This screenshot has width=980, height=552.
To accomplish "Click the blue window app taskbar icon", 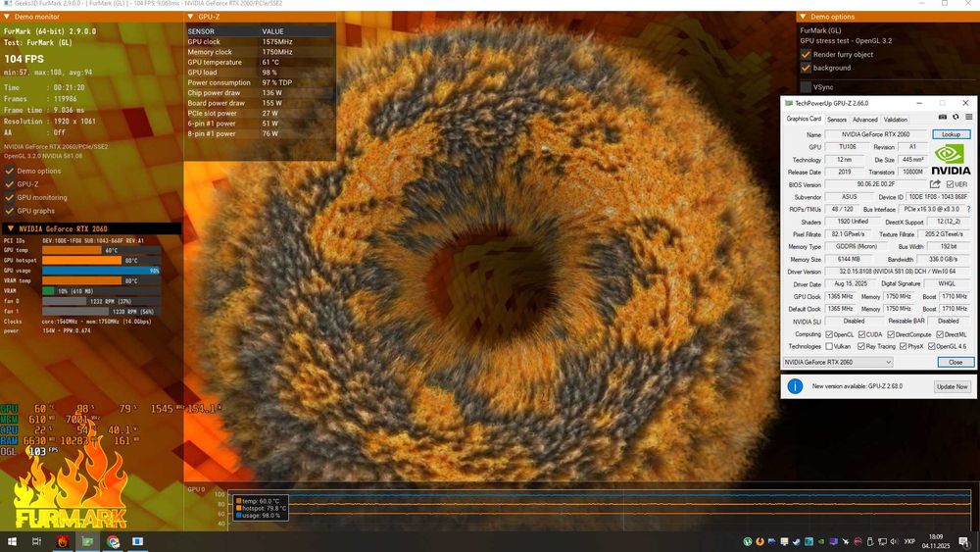I will (138, 541).
